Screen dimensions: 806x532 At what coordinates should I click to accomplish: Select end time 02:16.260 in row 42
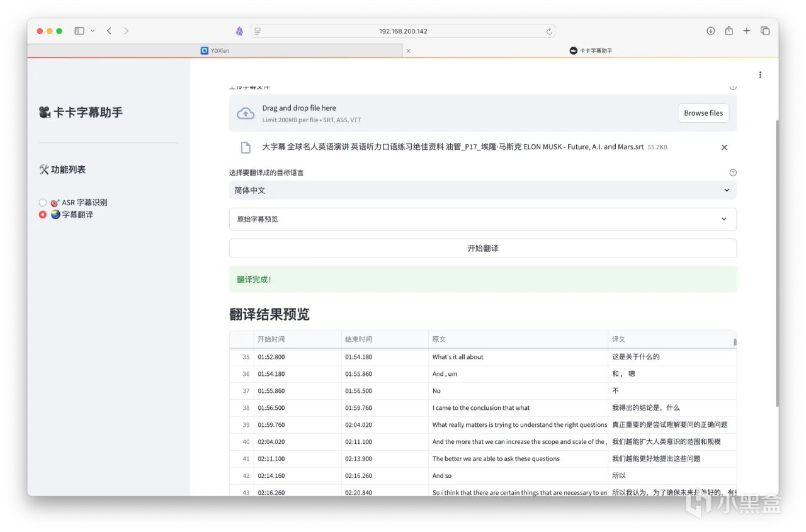tap(385, 476)
